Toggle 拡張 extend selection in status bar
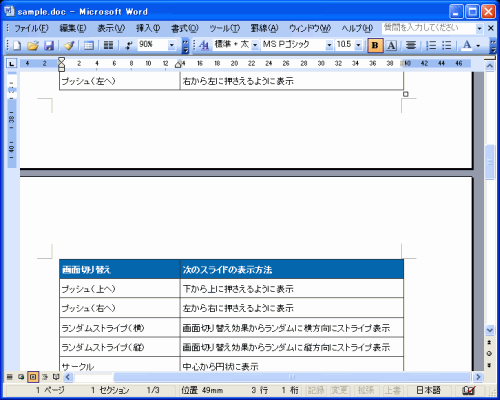This screenshot has height=400, width=500. click(366, 390)
